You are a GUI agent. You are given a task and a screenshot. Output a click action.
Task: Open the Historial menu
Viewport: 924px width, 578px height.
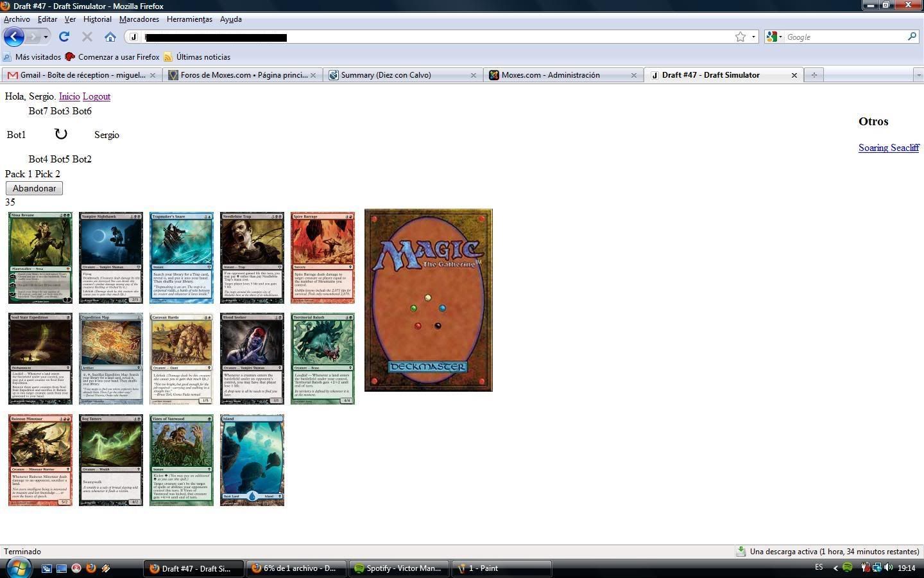[x=97, y=19]
